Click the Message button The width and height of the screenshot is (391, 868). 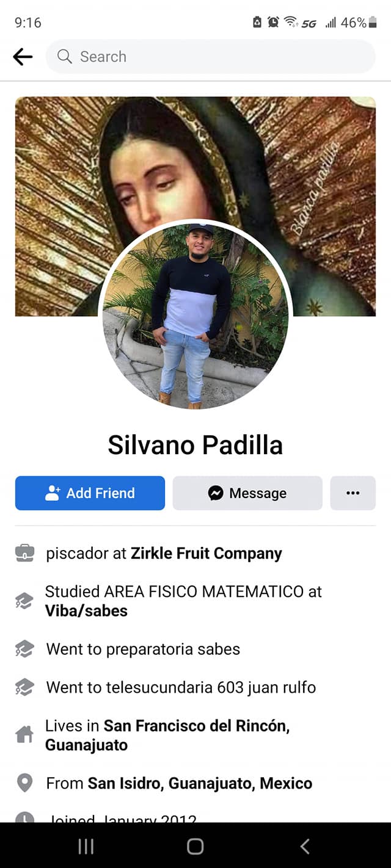(x=247, y=493)
